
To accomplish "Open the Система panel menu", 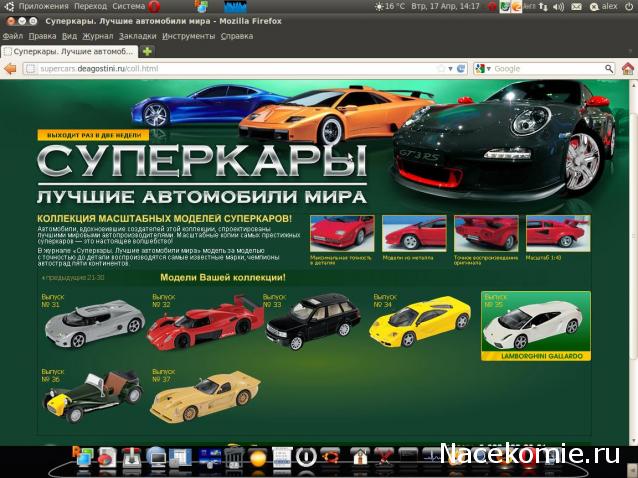I will tap(129, 7).
